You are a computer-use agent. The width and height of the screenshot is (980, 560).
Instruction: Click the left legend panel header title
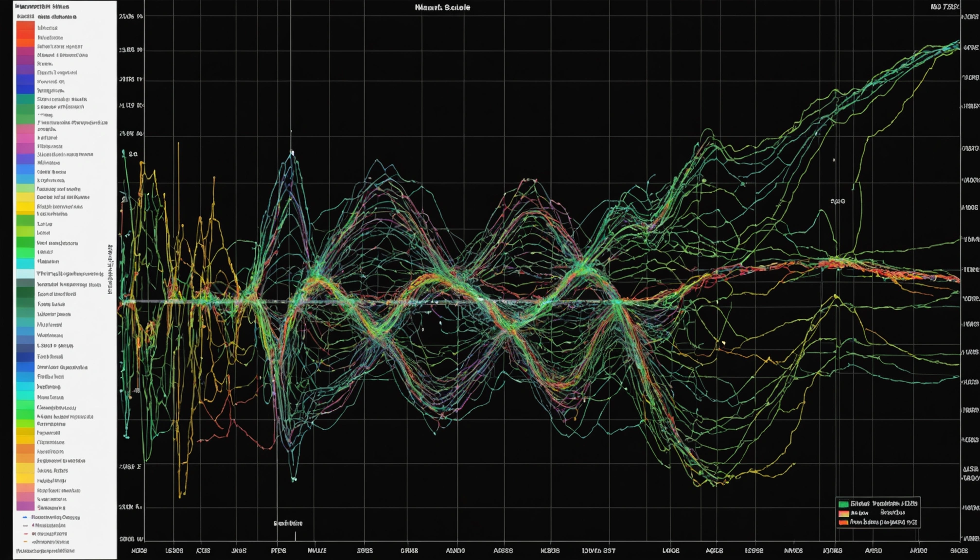(42, 7)
